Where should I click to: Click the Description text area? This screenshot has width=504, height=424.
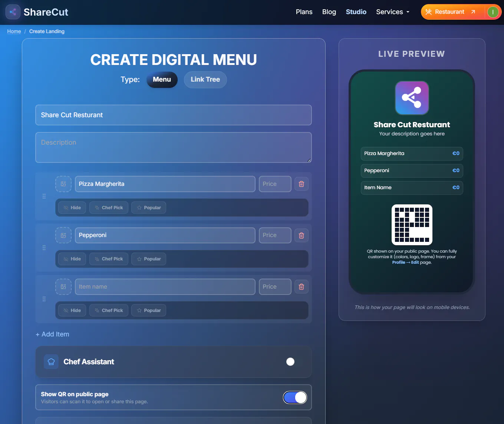(x=174, y=148)
